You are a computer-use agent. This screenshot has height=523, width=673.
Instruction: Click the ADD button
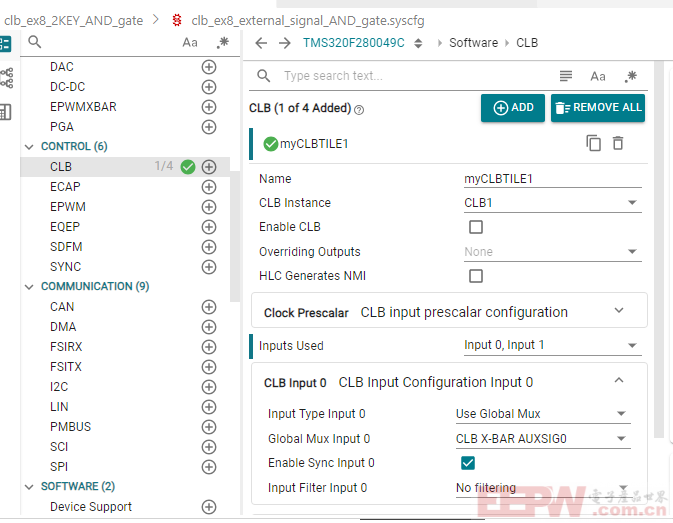tap(512, 108)
